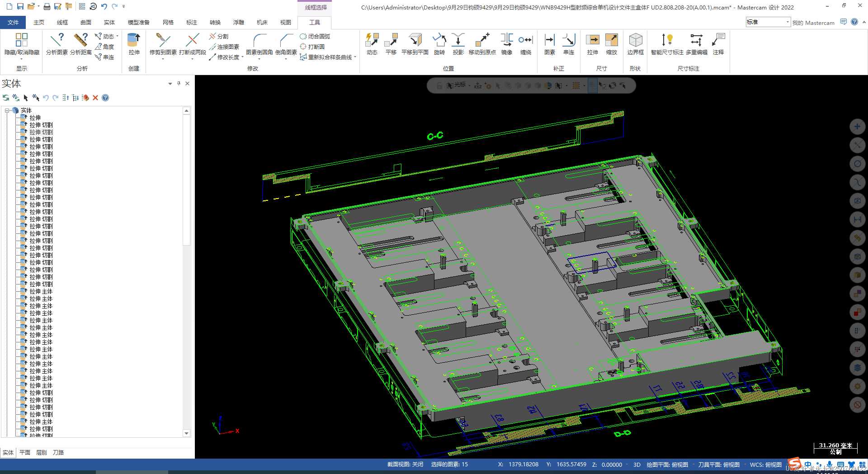Screen dimensions: 868x474
Task: Select the Translate to Plane (平移到平面) tool
Action: [x=415, y=44]
